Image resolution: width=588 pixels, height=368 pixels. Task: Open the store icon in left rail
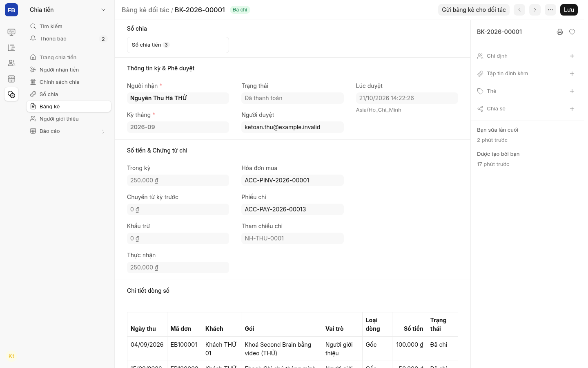11,79
